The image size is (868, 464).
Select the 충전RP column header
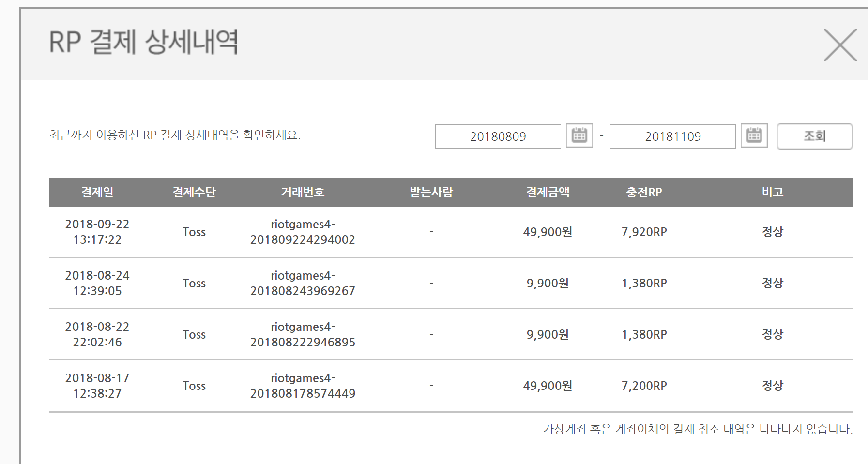(644, 192)
